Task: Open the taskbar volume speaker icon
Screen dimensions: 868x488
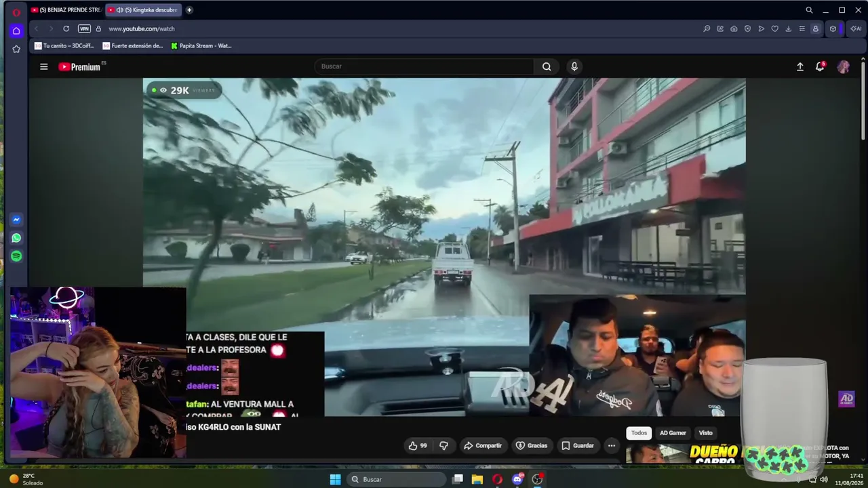Action: click(x=824, y=479)
